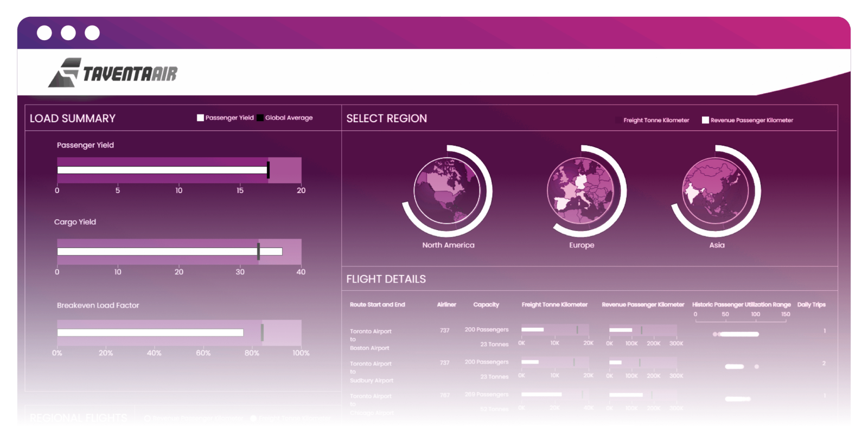Click the Revenue Passenger Kilometer legend square
The image size is (868, 427).
tap(705, 120)
